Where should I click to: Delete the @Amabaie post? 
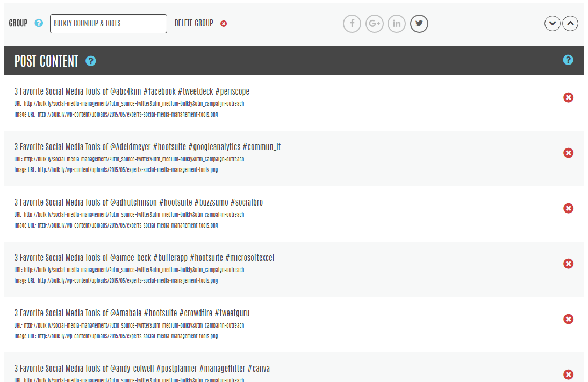tap(568, 319)
